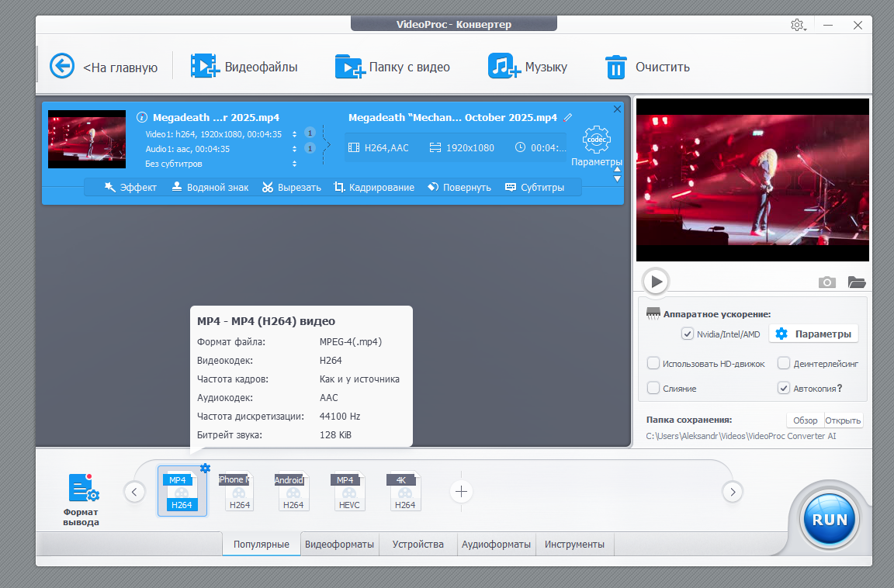The height and width of the screenshot is (588, 894).
Task: Open the output folder icon under preview
Action: tap(857, 282)
